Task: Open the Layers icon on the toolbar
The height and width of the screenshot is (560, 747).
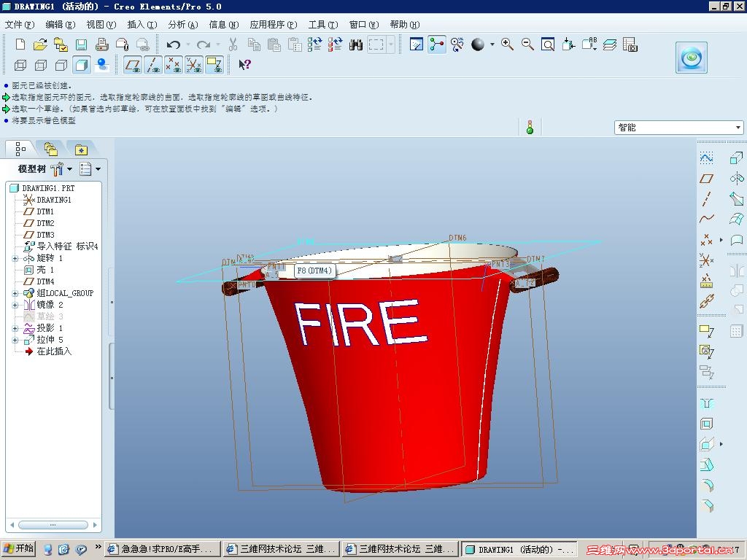Action: point(611,44)
